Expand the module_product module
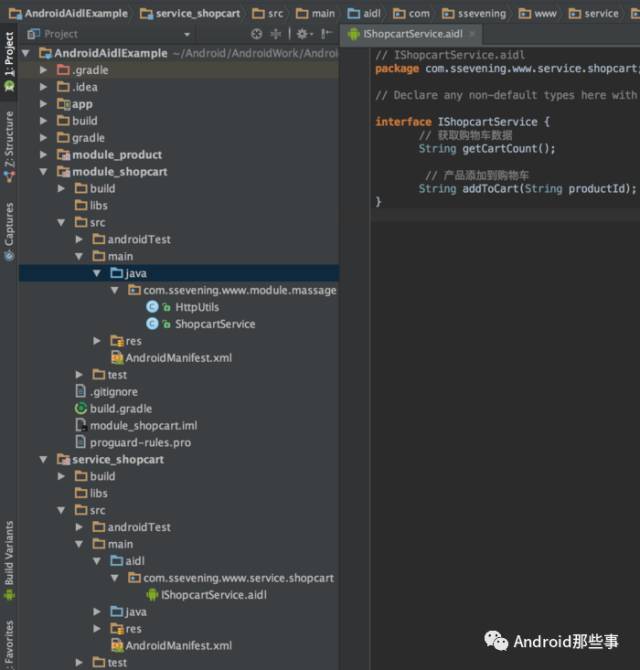 pyautogui.click(x=44, y=154)
